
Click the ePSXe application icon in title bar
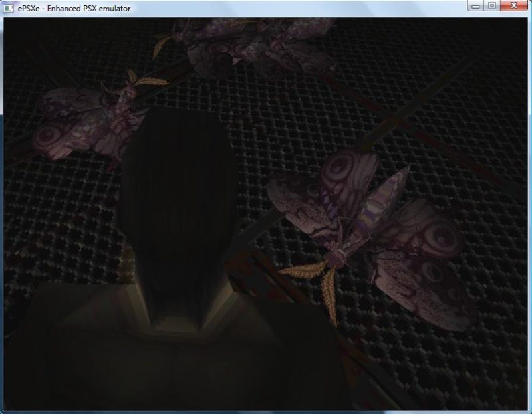click(9, 8)
